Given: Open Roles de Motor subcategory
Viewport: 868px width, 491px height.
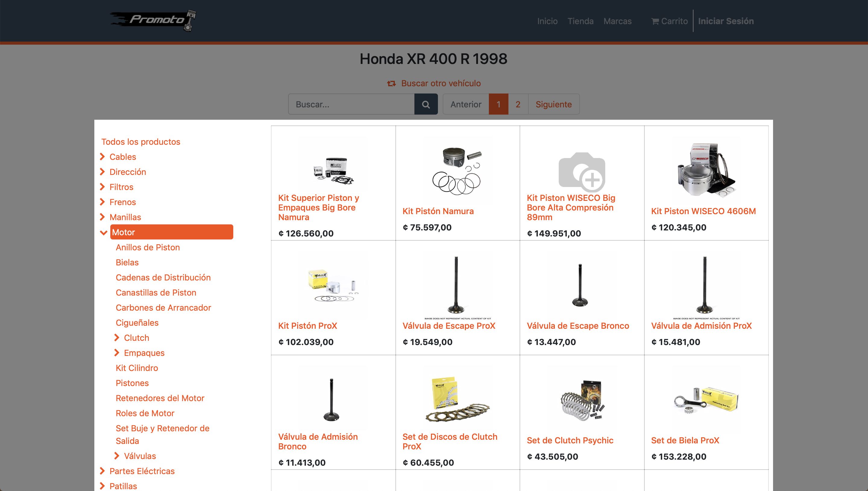Looking at the screenshot, I should pyautogui.click(x=145, y=413).
